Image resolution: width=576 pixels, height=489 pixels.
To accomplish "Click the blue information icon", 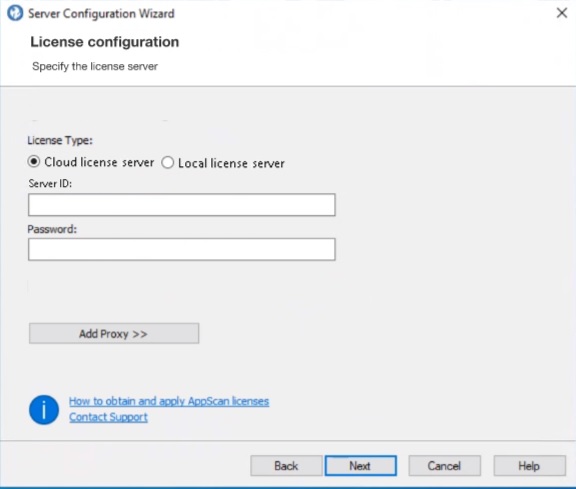I will [x=44, y=410].
